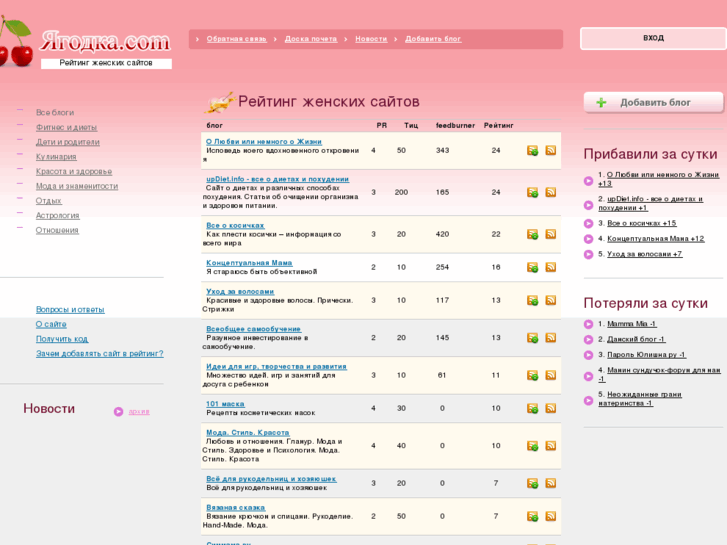
Task: Click the orange RSS icon for О Любви row
Action: pos(550,150)
